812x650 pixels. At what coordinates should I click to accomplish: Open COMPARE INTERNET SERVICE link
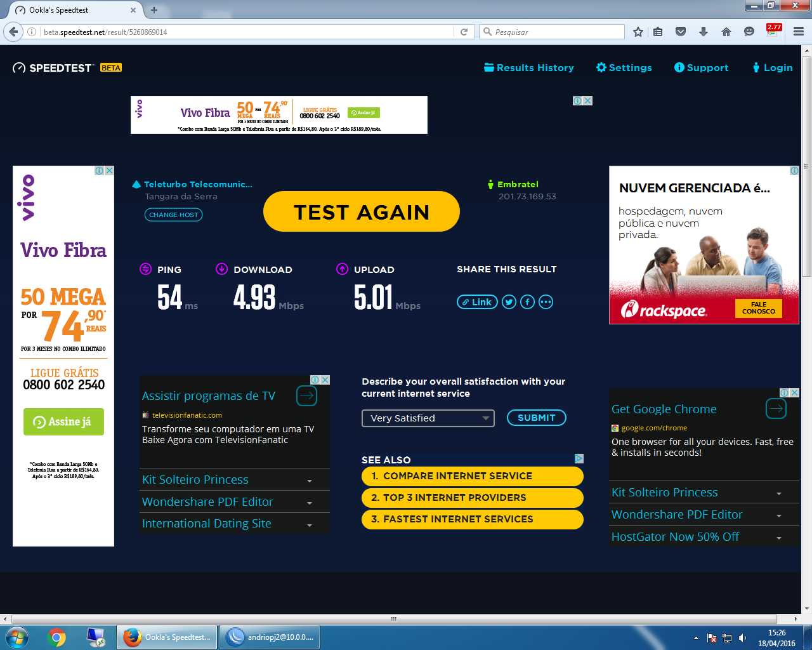click(x=473, y=476)
